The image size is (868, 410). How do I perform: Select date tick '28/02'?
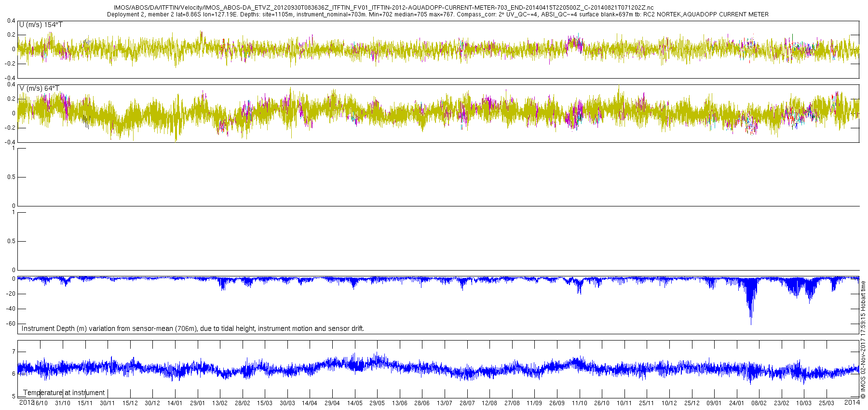[243, 403]
